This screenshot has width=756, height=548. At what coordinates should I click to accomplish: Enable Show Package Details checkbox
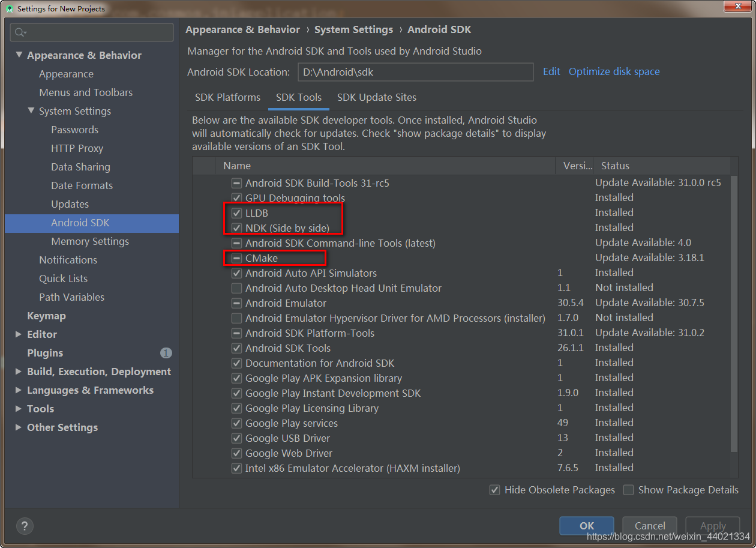628,490
